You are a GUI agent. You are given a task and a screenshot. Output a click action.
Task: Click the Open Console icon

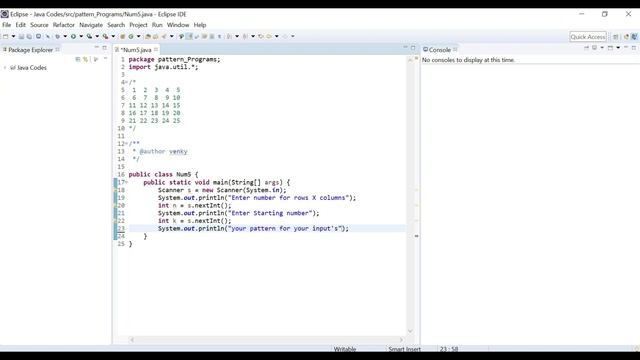[610, 48]
